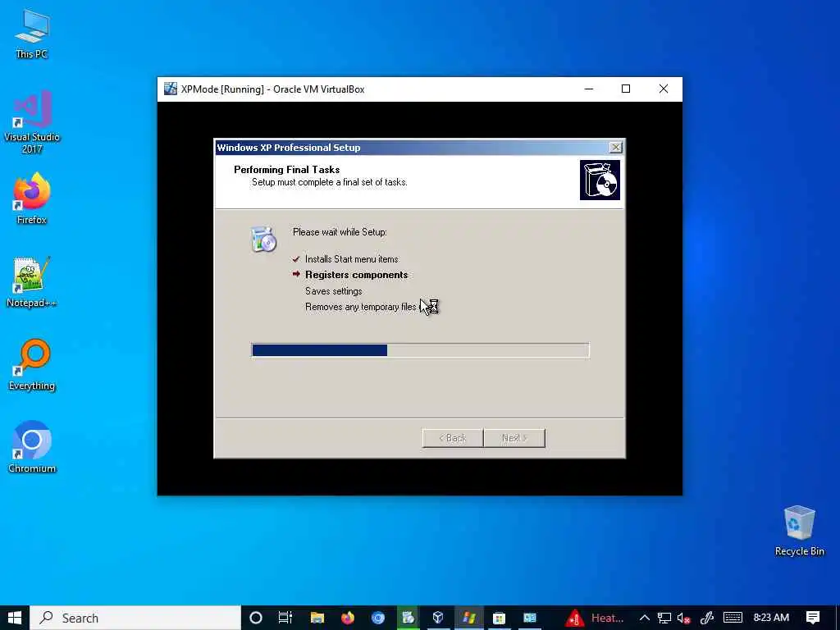Click 'Please wait while Setup:' text
Viewport: 840px width, 630px height.
coord(340,232)
